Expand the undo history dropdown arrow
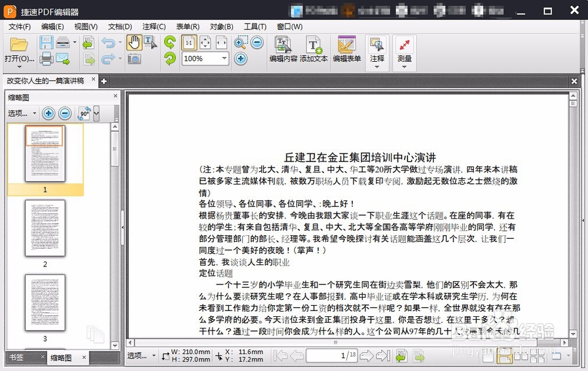The image size is (588, 371). click(121, 42)
